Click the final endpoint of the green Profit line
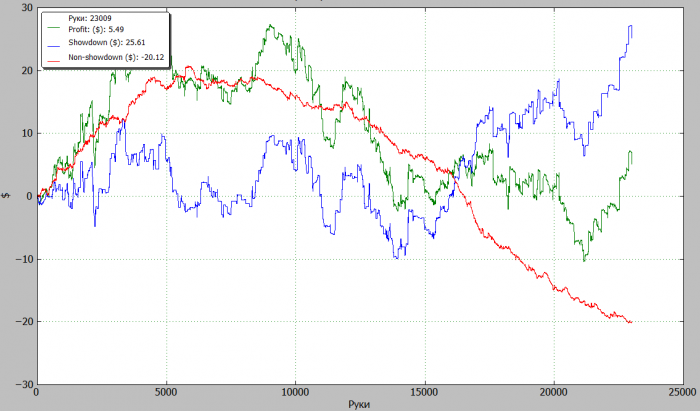700x411 pixels. [x=631, y=164]
